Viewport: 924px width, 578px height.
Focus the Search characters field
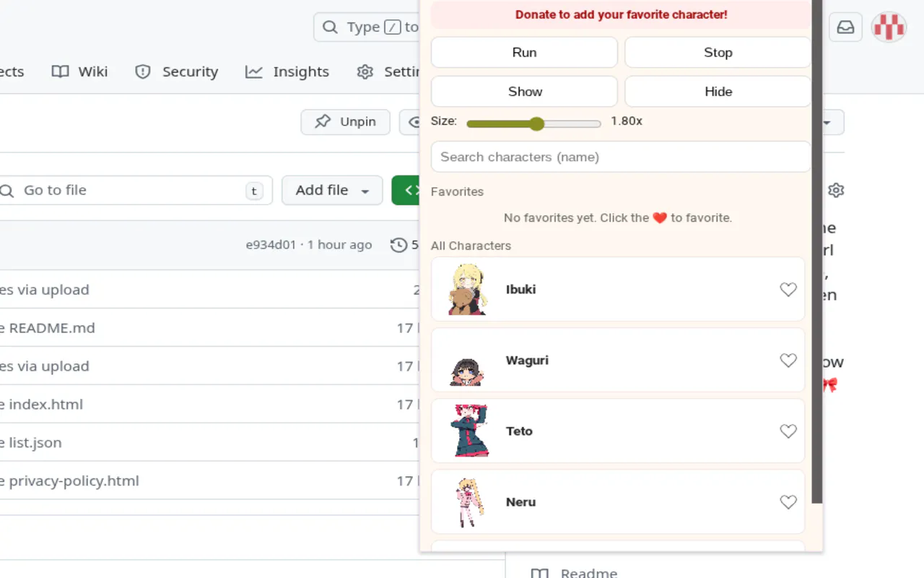coord(621,157)
